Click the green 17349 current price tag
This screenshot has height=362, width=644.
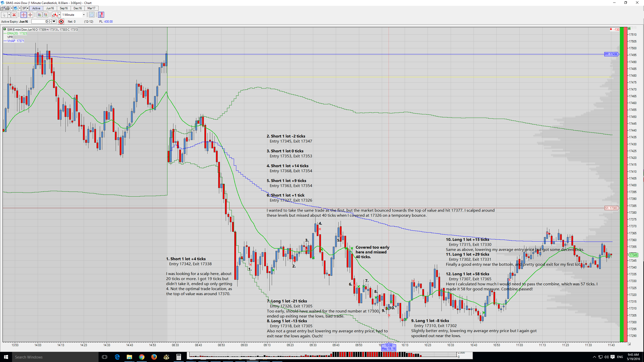point(633,255)
